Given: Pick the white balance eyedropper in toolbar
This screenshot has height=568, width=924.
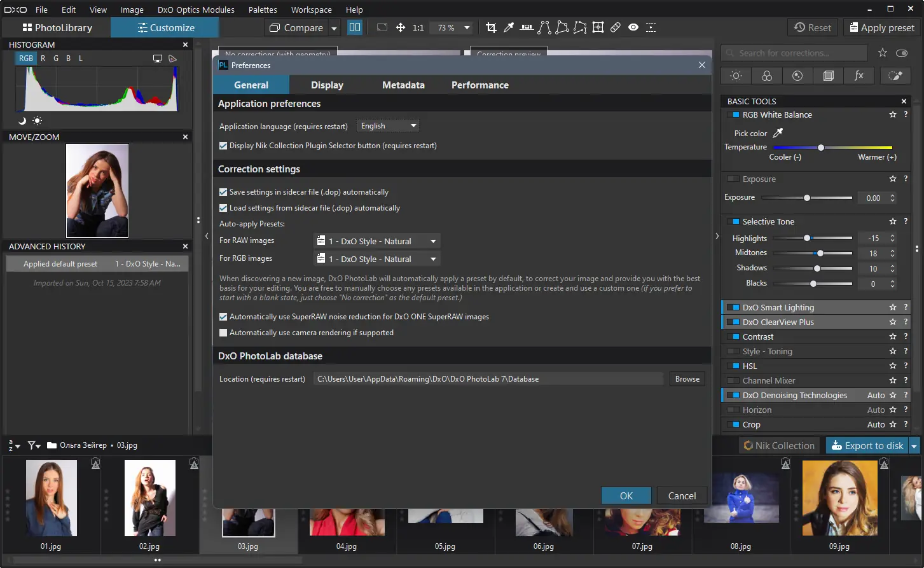Looking at the screenshot, I should coord(509,27).
